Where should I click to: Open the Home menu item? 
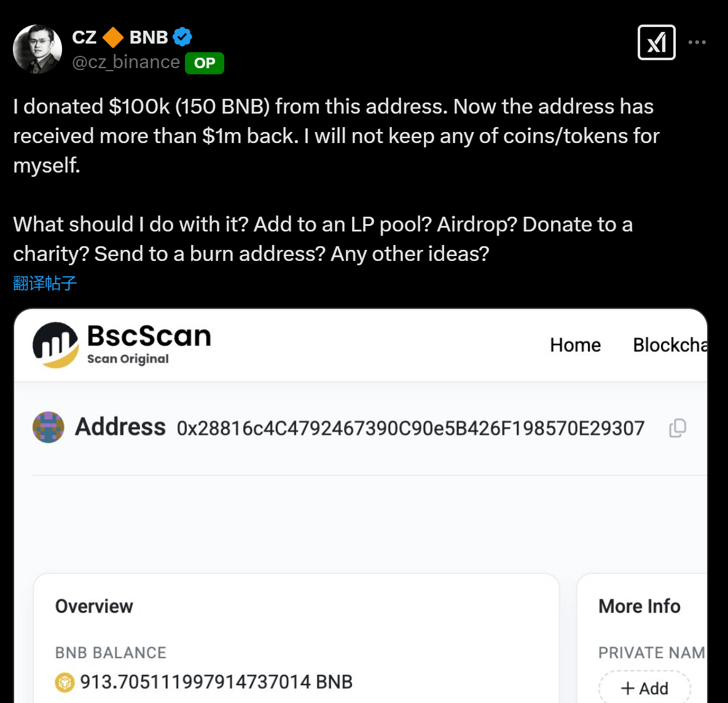click(575, 345)
